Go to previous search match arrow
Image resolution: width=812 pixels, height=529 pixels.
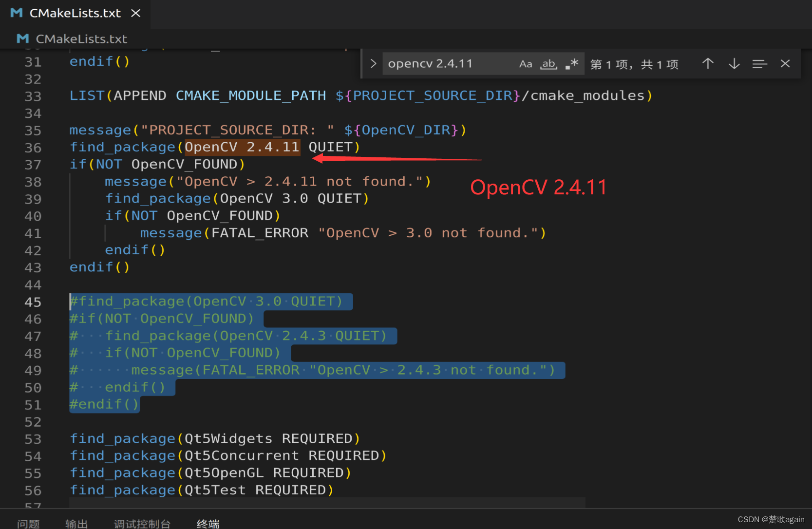[708, 64]
